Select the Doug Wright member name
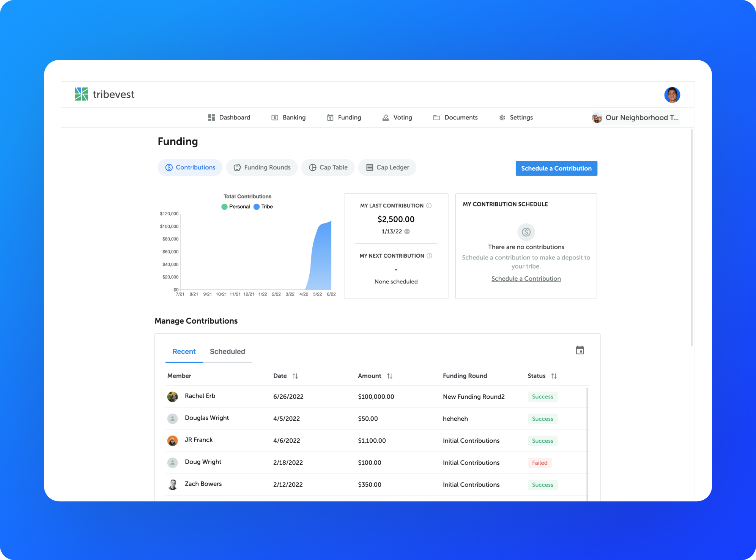This screenshot has height=560, width=756. pyautogui.click(x=203, y=462)
